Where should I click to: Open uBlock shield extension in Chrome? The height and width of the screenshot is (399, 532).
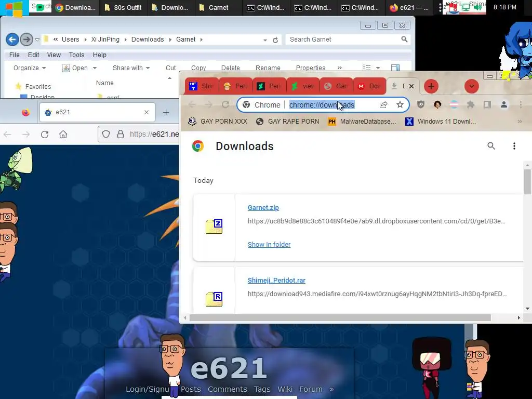tap(421, 104)
